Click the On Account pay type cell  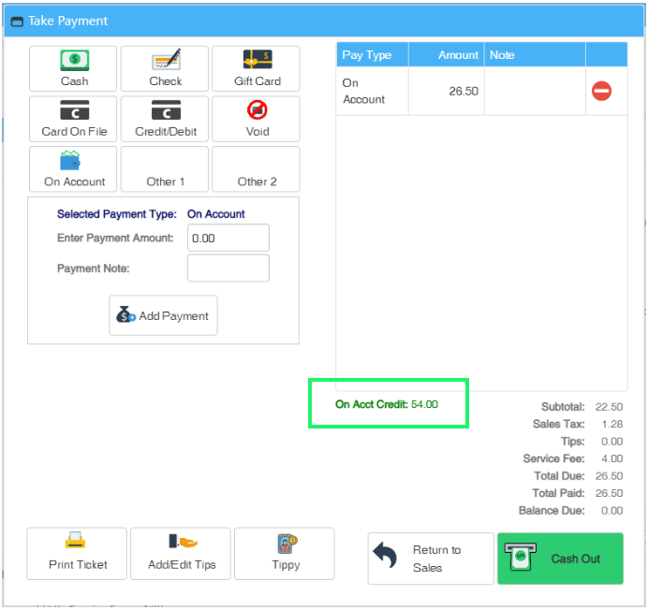[372, 91]
